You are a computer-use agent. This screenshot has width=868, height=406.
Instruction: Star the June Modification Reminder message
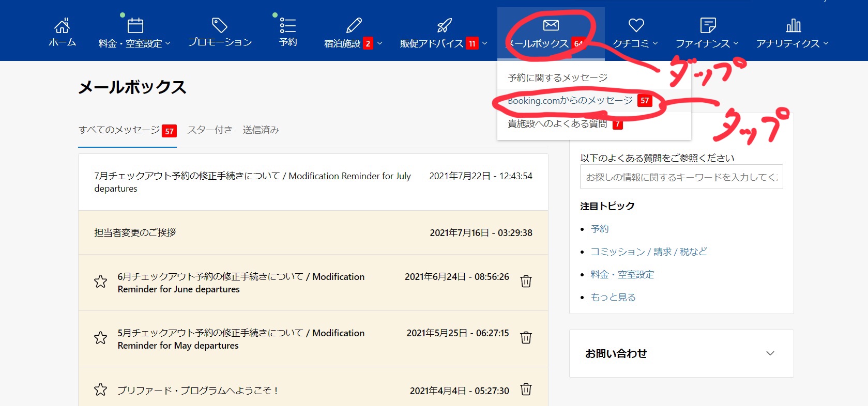point(100,282)
